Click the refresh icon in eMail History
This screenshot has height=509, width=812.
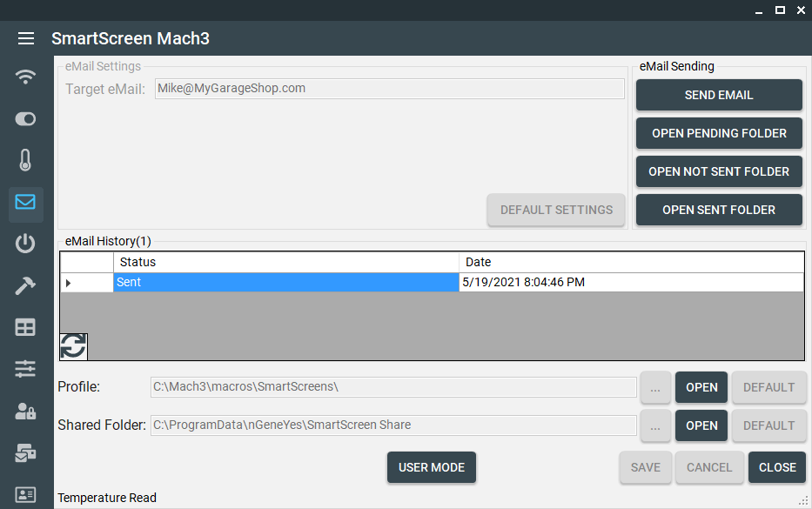point(74,345)
